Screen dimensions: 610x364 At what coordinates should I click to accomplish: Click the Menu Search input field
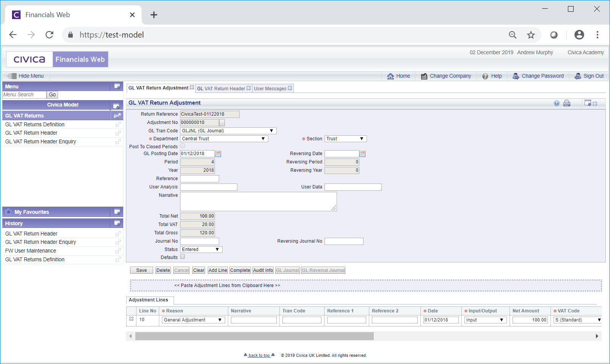24,95
